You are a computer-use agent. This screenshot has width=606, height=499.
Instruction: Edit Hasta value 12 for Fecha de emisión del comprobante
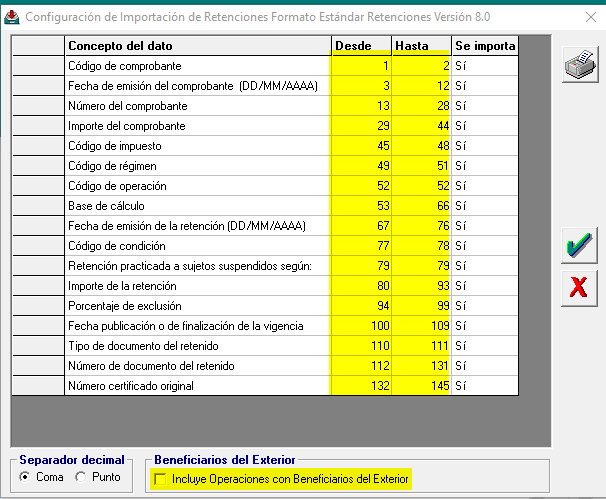click(421, 86)
